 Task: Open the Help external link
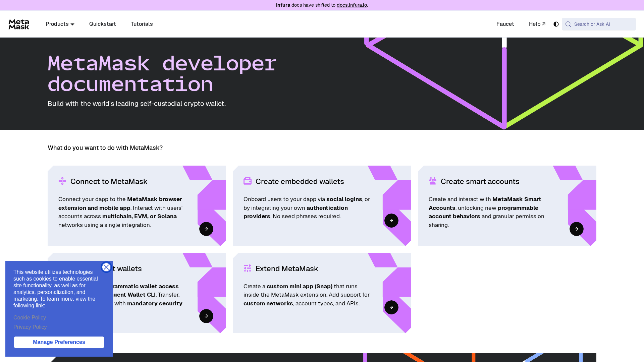537,24
